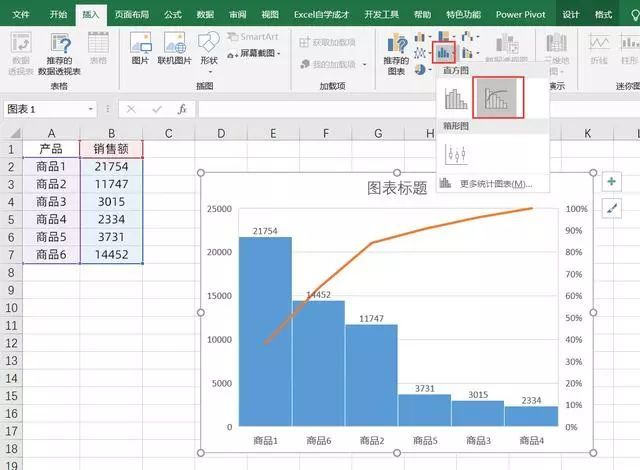Screen dimensions: 640x470
Task: Click the hierarchy chart insert icon
Action: coord(443,36)
